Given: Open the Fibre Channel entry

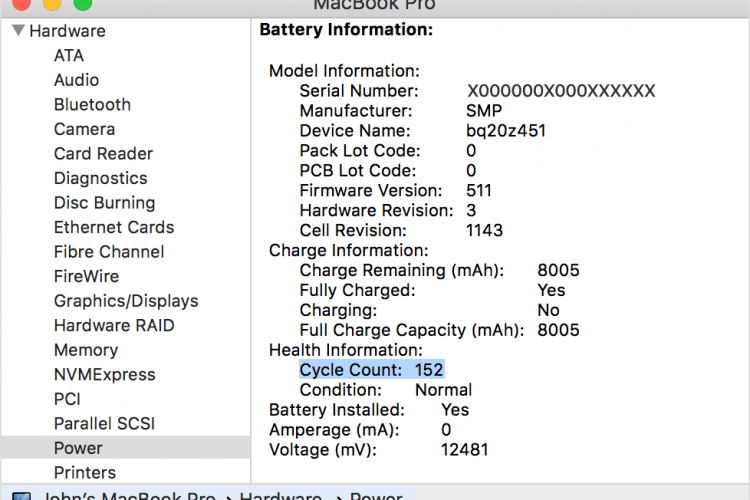Looking at the screenshot, I should tap(109, 252).
